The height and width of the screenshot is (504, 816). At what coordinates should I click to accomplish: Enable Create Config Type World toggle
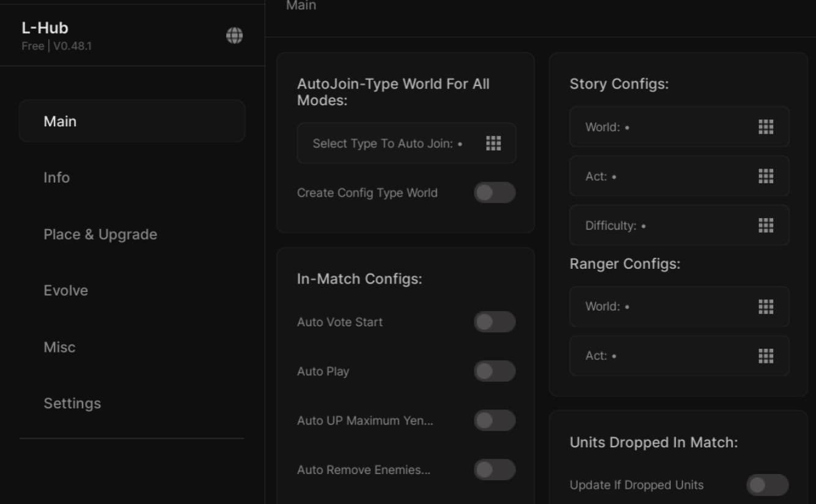[494, 193]
